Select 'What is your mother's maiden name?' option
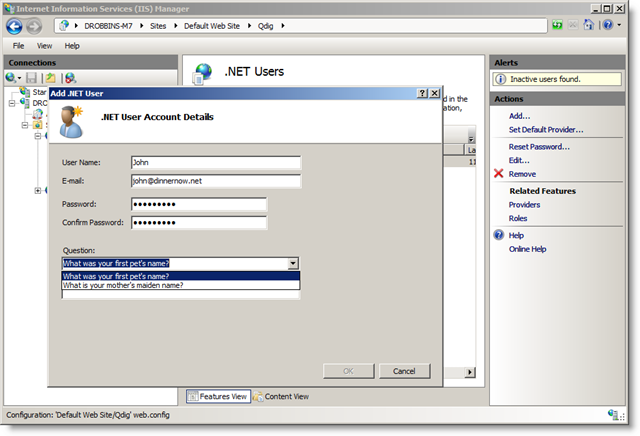 (181, 285)
